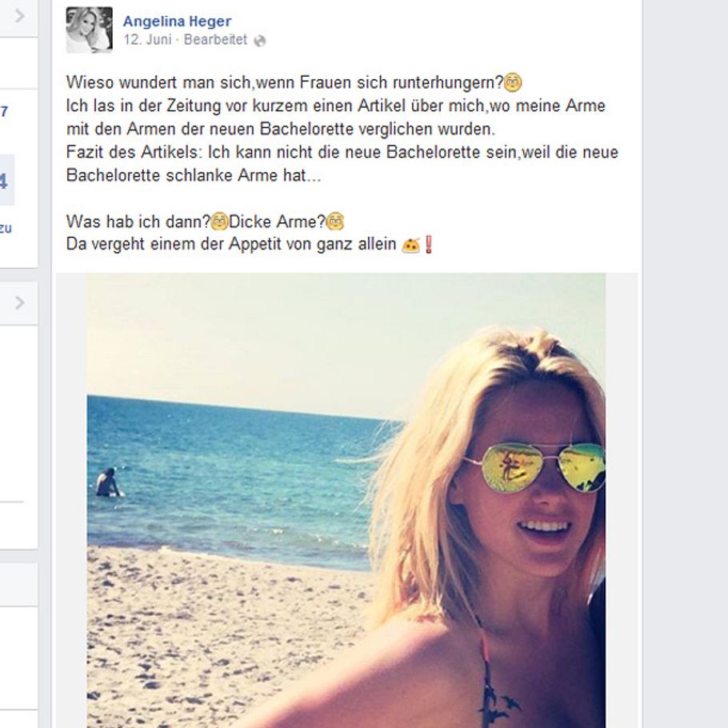This screenshot has height=728, width=728.
Task: Click the post line starting 'Wieso wundert man sich'
Action: [x=294, y=82]
